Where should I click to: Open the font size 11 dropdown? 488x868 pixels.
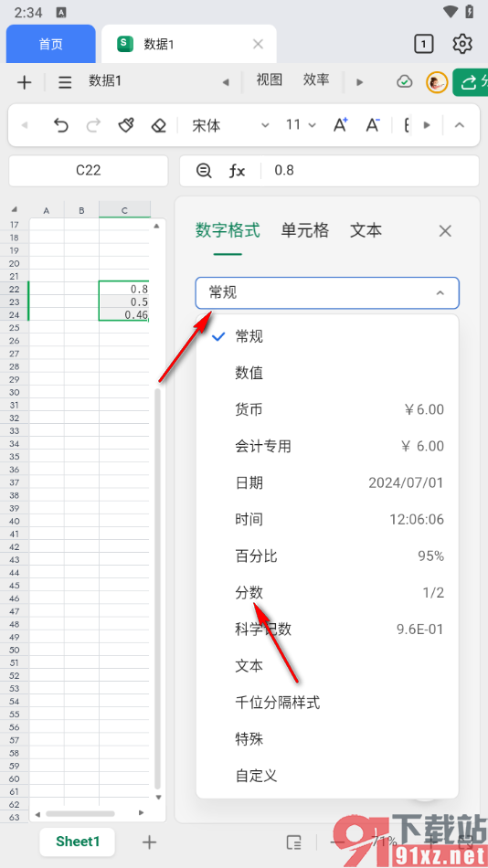(301, 125)
